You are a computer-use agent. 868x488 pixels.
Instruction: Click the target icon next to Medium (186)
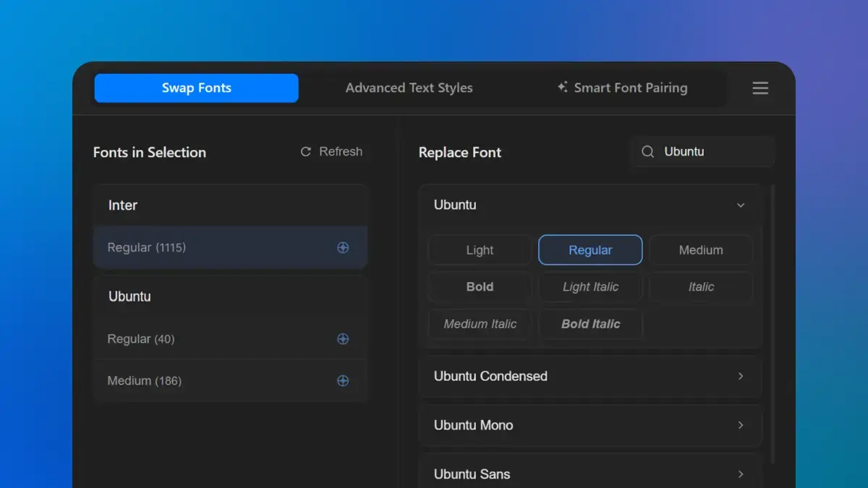(x=343, y=380)
